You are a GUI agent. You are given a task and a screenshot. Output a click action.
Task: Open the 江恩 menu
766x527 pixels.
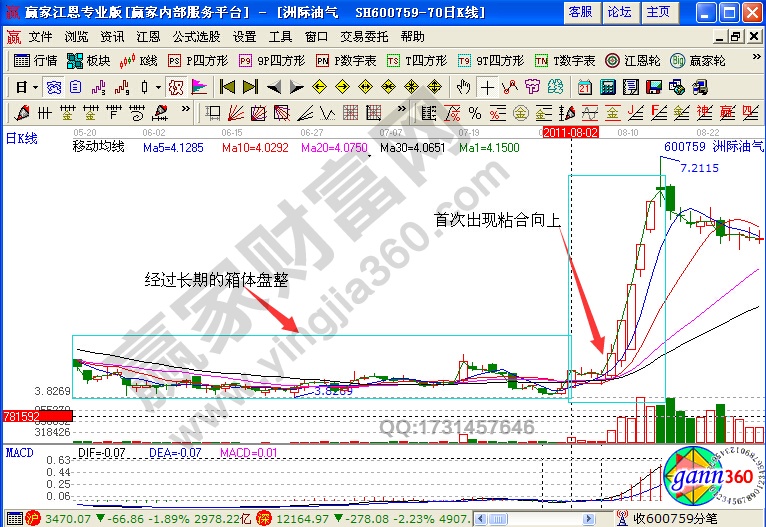(x=149, y=36)
